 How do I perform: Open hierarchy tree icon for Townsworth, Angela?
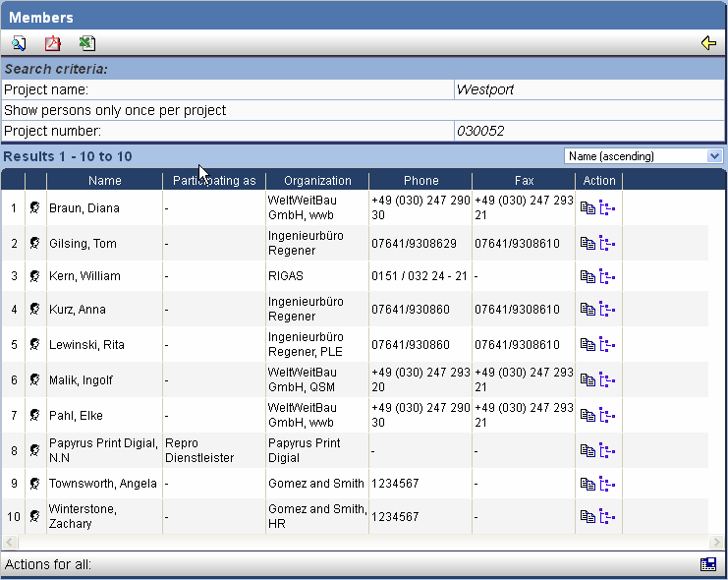pos(607,484)
